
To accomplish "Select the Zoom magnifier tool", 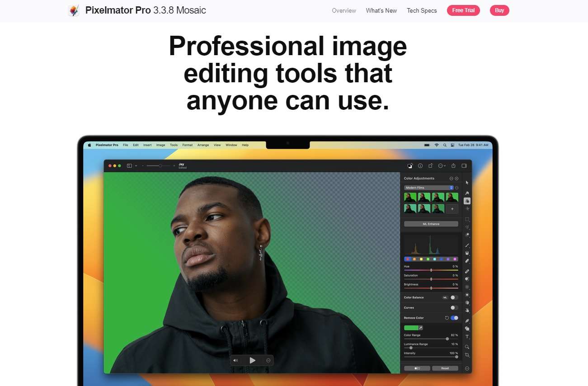I will pos(467,347).
